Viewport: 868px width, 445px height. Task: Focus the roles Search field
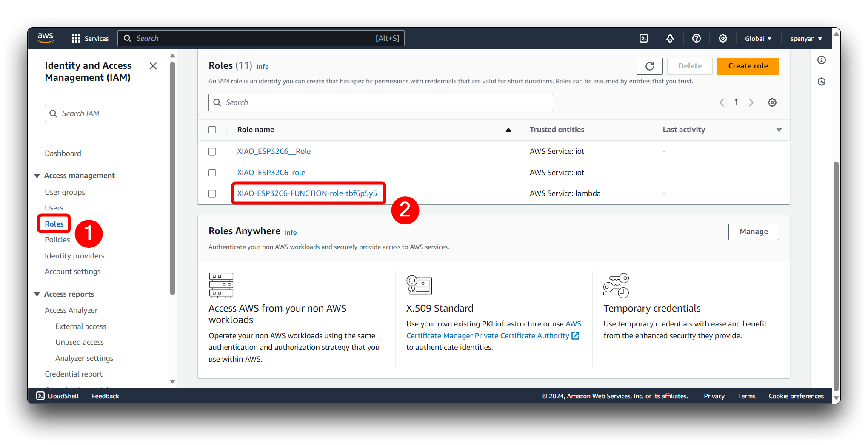(380, 102)
